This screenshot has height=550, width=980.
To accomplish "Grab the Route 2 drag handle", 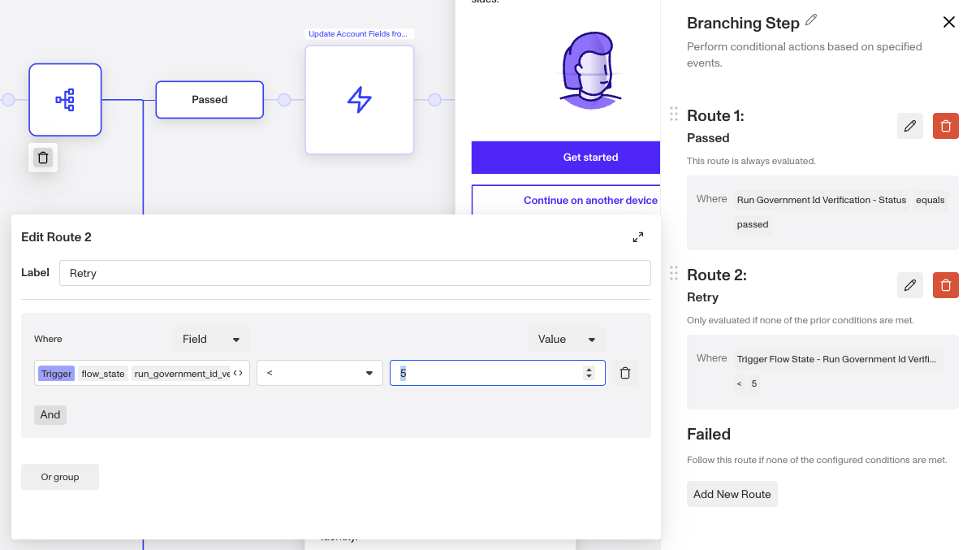I will pos(674,273).
